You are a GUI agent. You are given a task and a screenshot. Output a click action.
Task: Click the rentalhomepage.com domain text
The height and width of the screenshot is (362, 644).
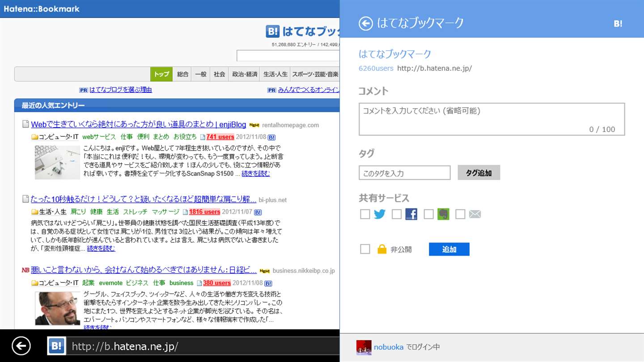click(x=290, y=125)
